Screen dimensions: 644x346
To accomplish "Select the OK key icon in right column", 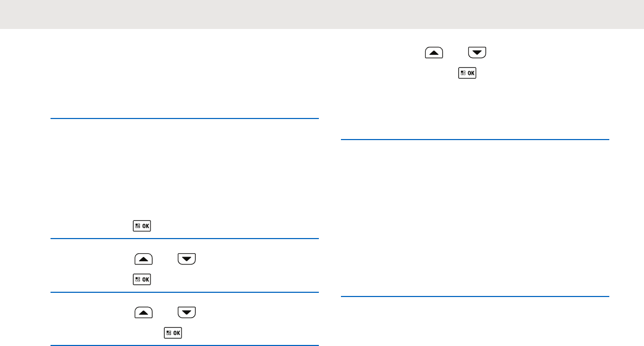I will coord(467,74).
